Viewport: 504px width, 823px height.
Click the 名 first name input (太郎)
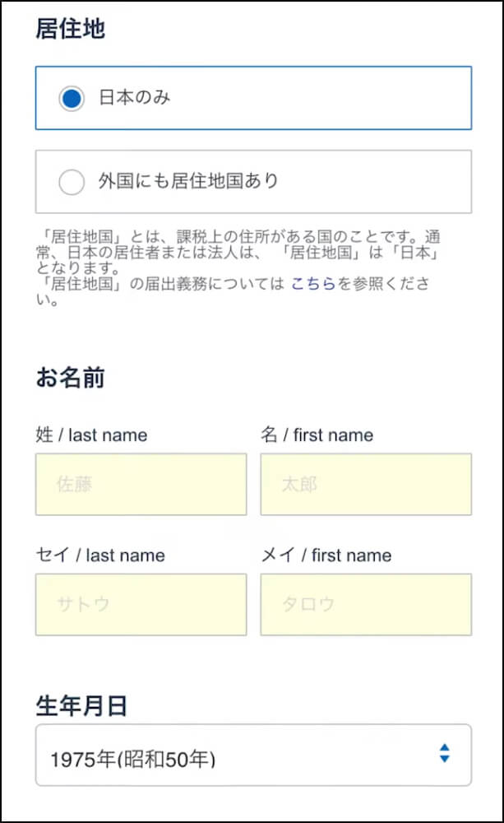[366, 484]
